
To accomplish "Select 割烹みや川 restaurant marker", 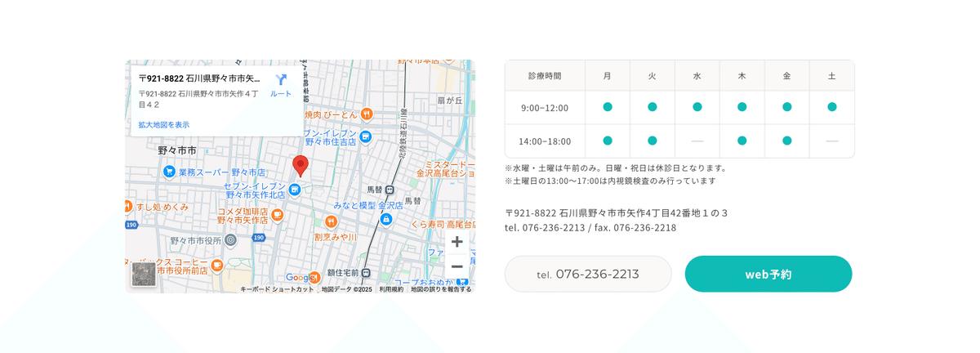I will coord(331,221).
